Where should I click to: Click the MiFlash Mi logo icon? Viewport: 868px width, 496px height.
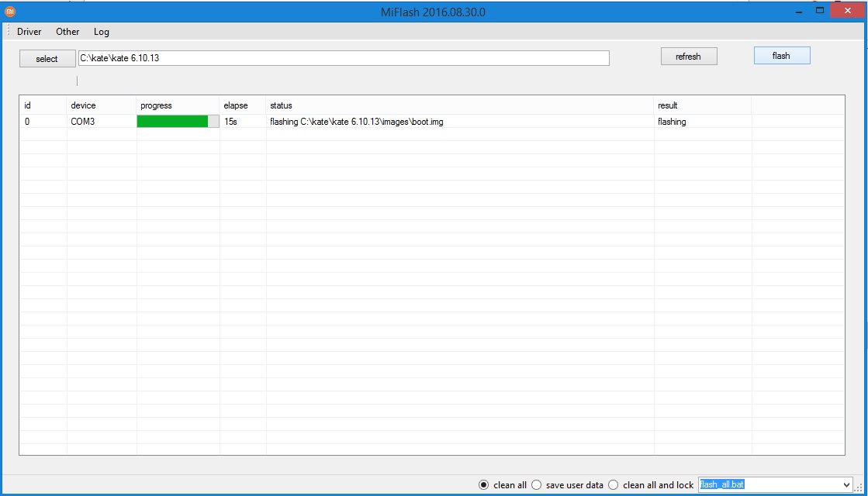(10, 11)
